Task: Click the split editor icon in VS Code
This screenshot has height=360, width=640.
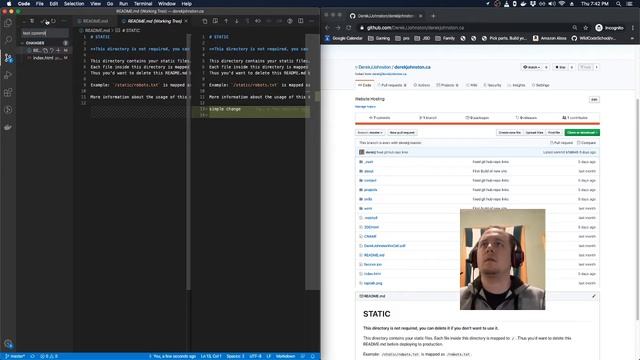Action: point(300,21)
